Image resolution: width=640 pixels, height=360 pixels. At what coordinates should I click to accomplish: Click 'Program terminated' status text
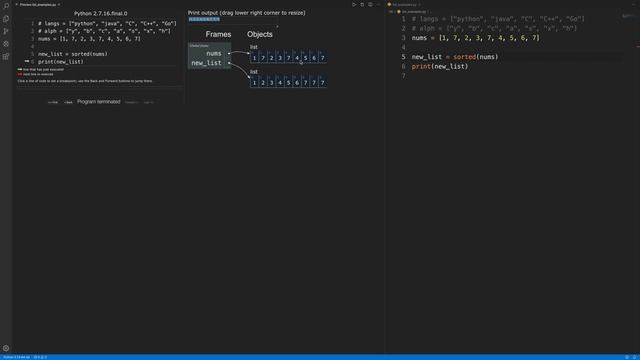99,102
